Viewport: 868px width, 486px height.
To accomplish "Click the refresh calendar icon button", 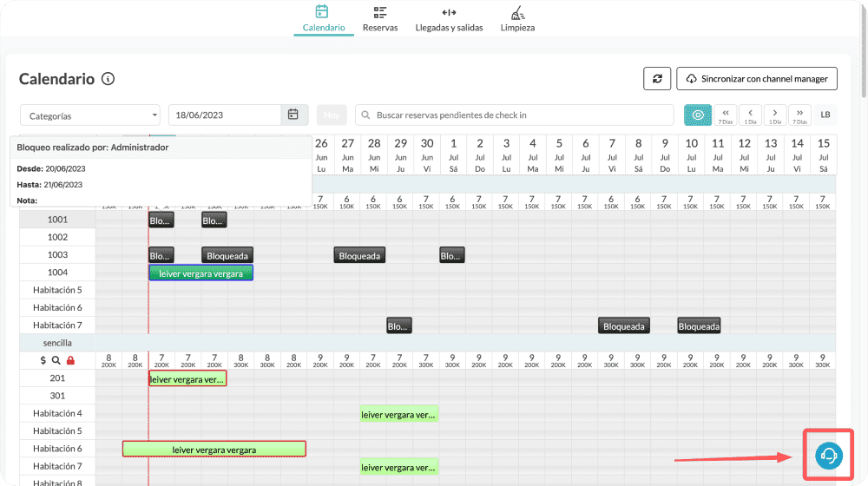I will click(x=657, y=79).
